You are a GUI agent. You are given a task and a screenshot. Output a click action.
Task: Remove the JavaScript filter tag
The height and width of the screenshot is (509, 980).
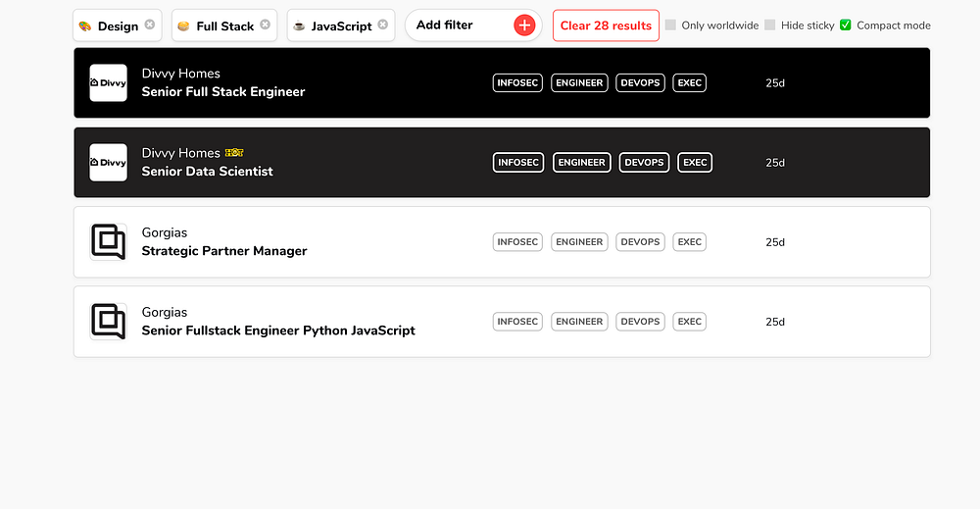[382, 25]
